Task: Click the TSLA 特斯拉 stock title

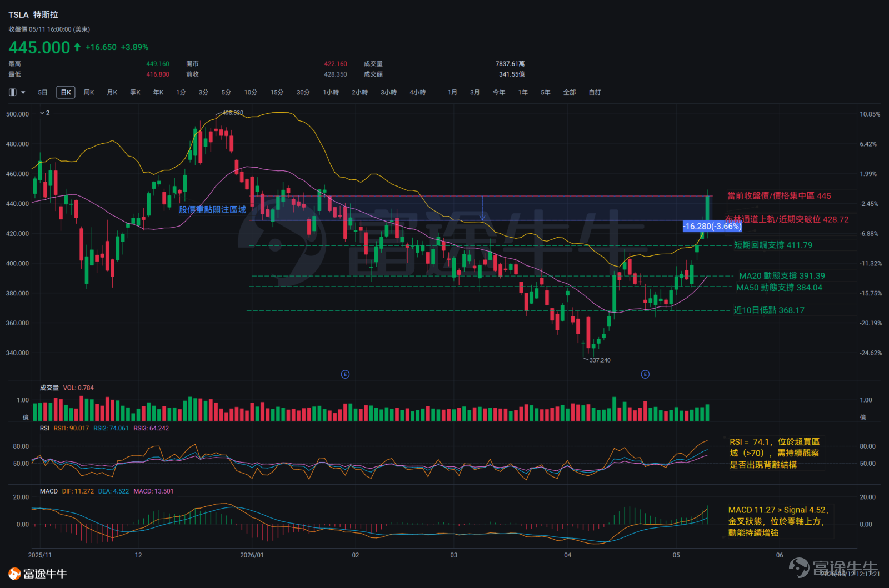Action: (x=33, y=14)
